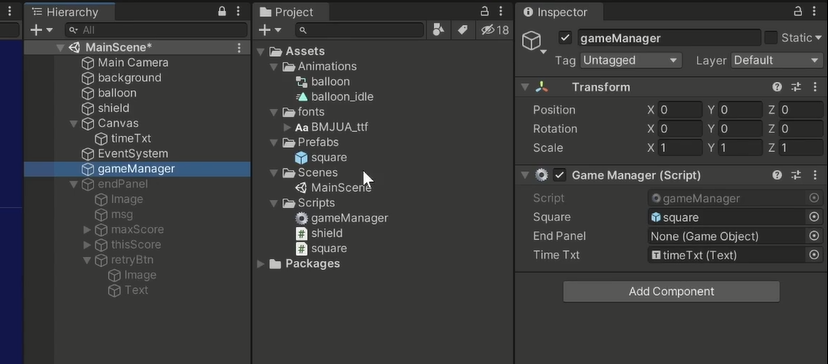
Task: Open Game Manager script presets
Action: tap(796, 175)
